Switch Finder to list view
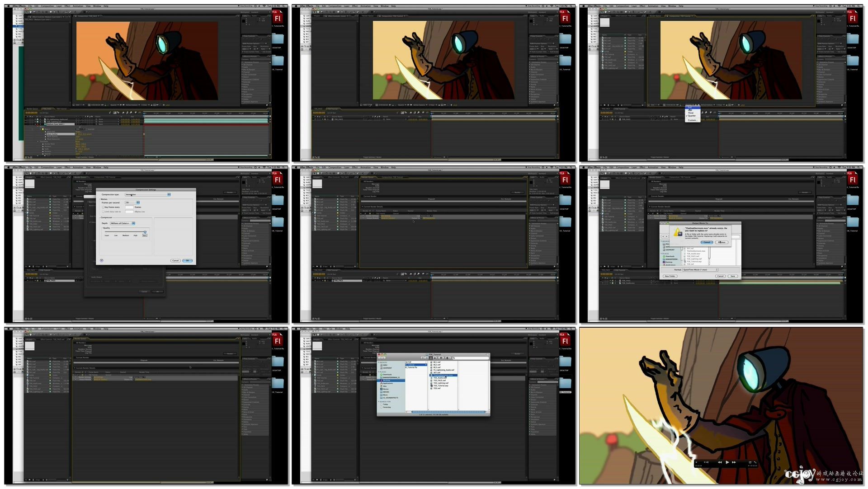Image resolution: width=868 pixels, height=489 pixels. click(427, 358)
